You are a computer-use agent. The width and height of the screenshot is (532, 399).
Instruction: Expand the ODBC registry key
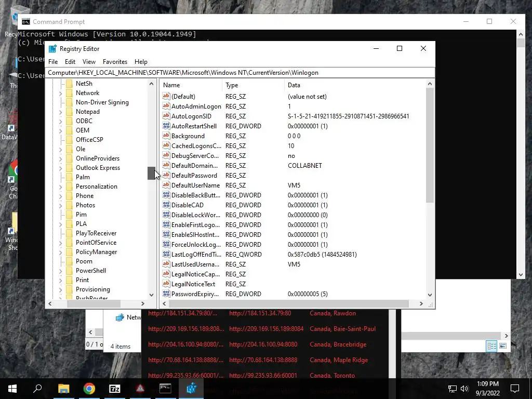click(60, 121)
